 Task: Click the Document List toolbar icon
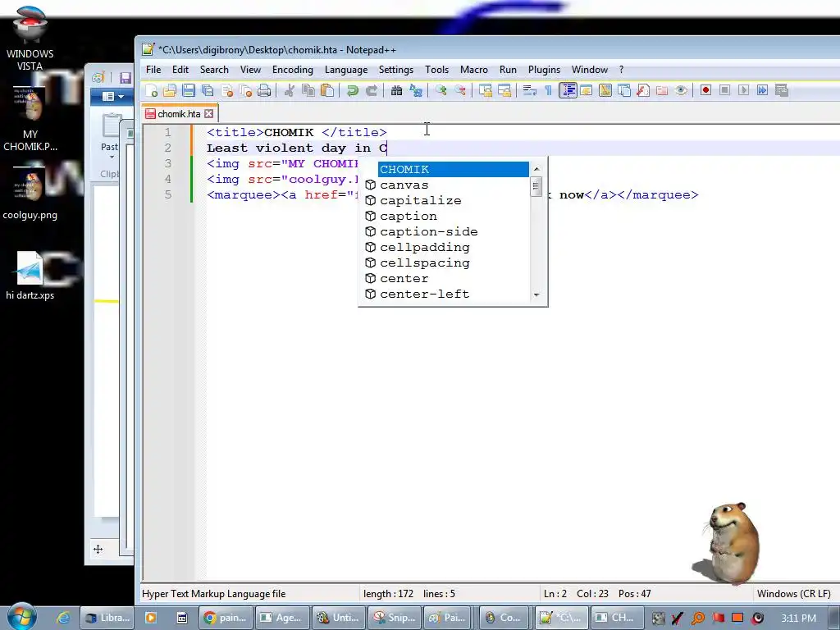[x=624, y=90]
